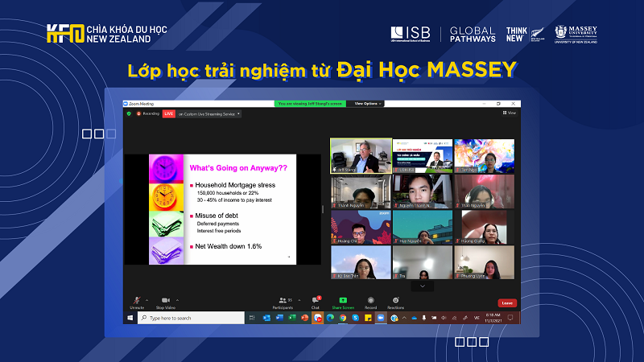Expand Custom Live Streaming Service dropdown
Image resolution: width=644 pixels, height=362 pixels.
(x=209, y=113)
